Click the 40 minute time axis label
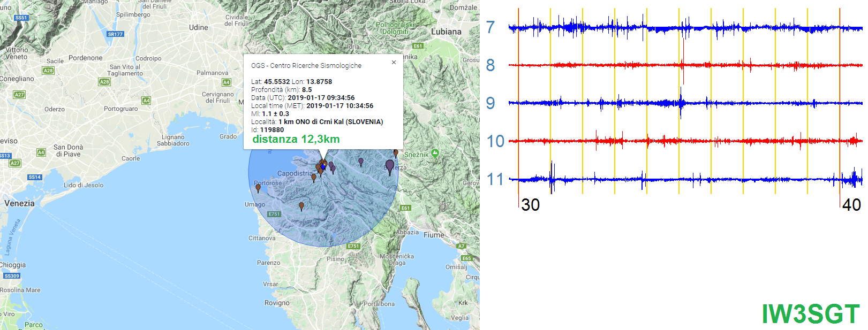The image size is (868, 330). pos(851,205)
